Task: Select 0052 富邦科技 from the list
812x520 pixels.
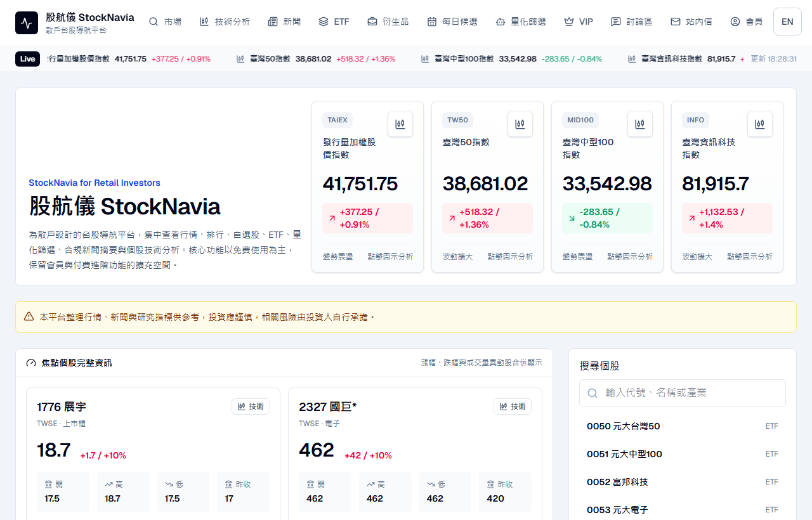Action: click(683, 482)
